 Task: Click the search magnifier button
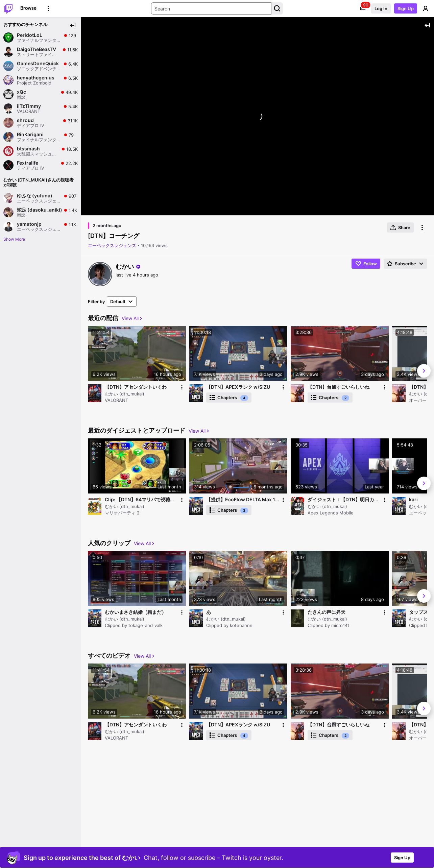pyautogui.click(x=277, y=8)
